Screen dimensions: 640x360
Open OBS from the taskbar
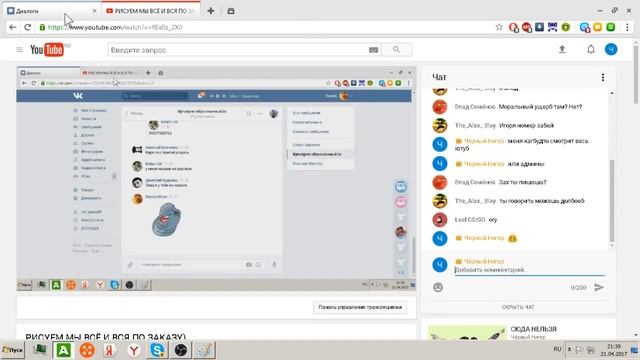pos(180,350)
